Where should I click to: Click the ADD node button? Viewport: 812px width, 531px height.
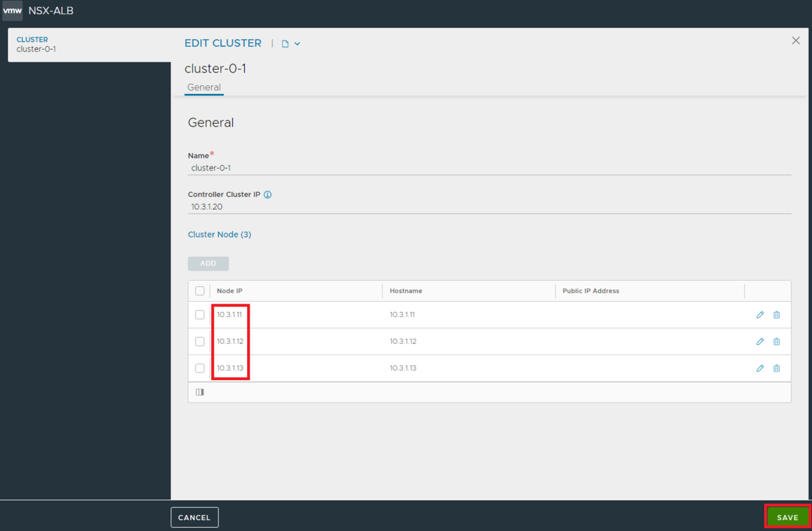(208, 264)
